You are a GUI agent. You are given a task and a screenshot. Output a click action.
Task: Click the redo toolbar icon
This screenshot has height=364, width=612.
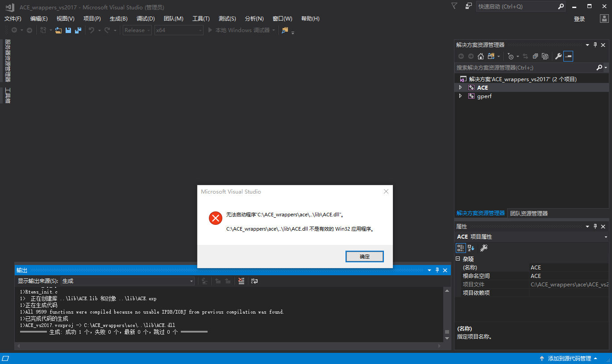107,30
